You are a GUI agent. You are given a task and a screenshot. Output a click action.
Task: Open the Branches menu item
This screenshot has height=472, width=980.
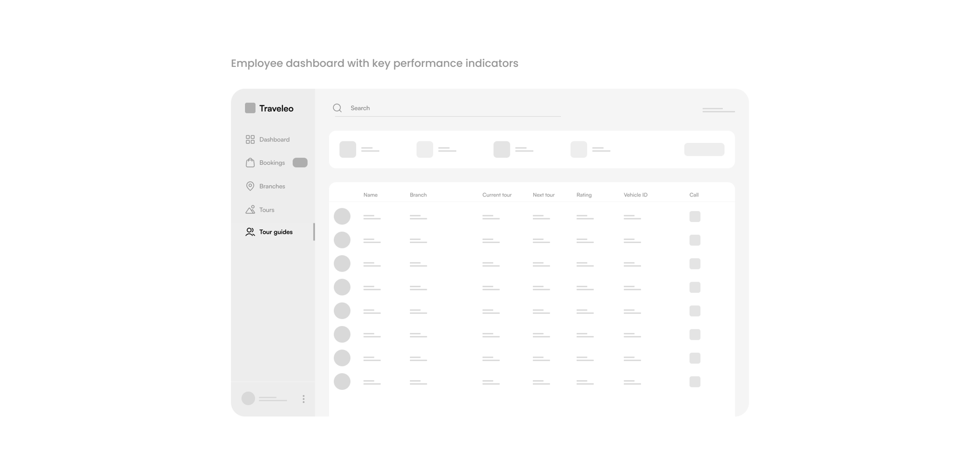click(272, 186)
